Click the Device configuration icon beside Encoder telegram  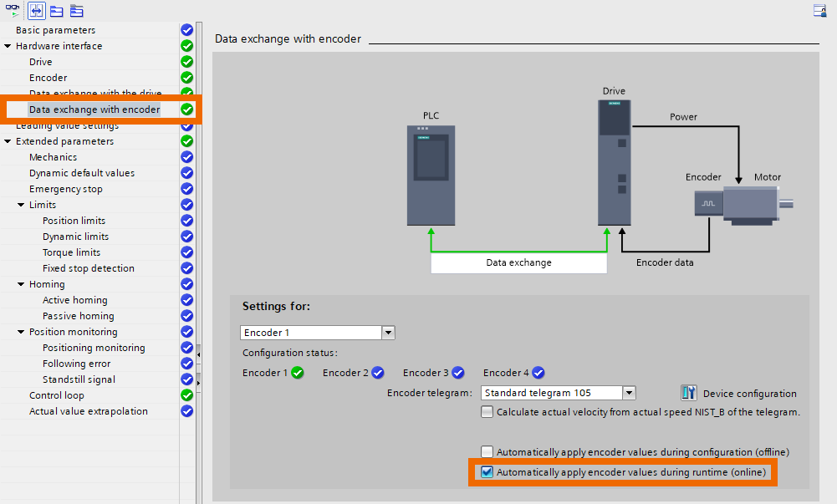(x=688, y=393)
